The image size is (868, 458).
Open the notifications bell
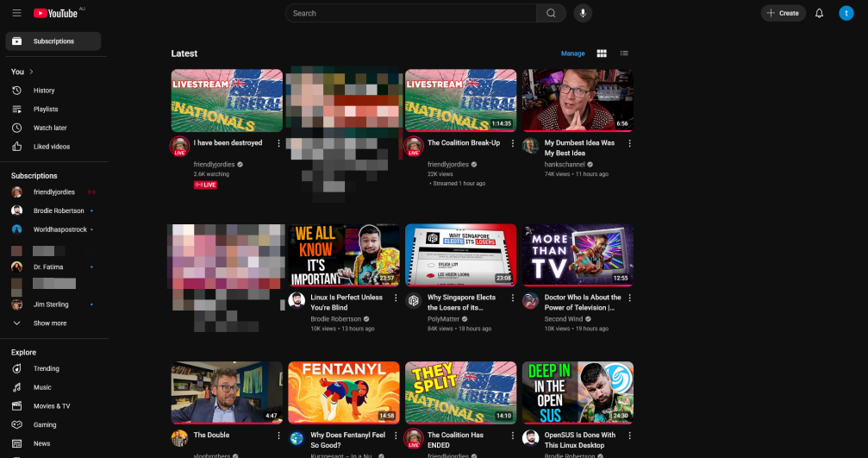819,13
